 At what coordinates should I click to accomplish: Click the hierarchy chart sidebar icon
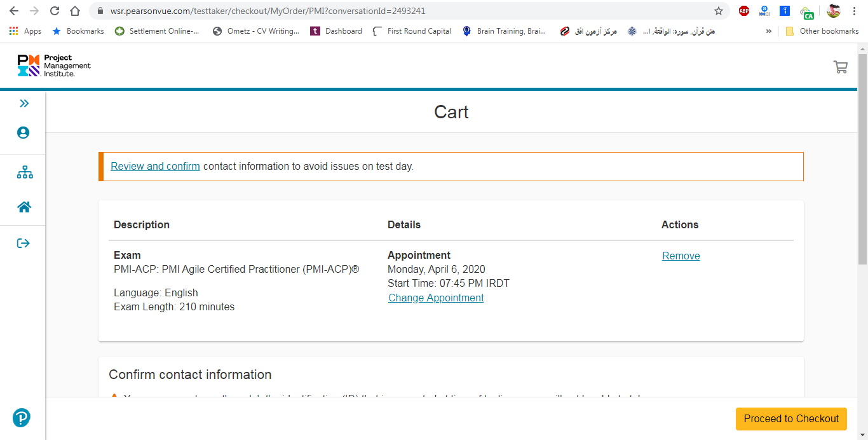pos(25,172)
